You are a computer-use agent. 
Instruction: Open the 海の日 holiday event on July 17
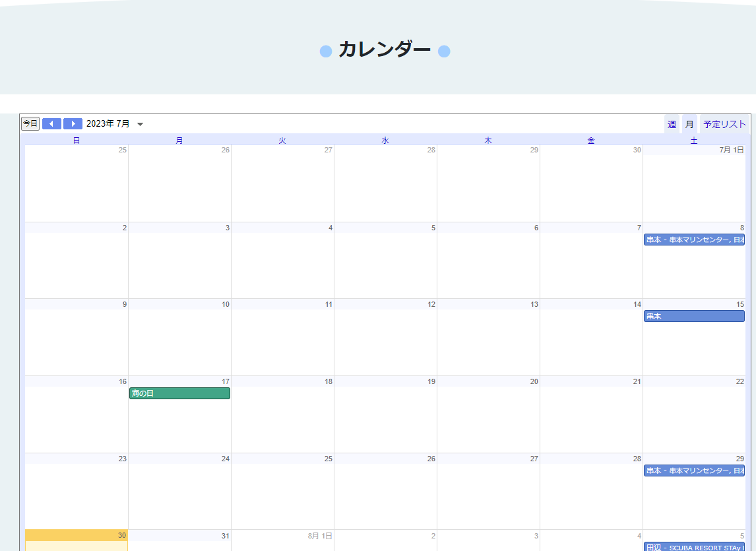click(179, 393)
